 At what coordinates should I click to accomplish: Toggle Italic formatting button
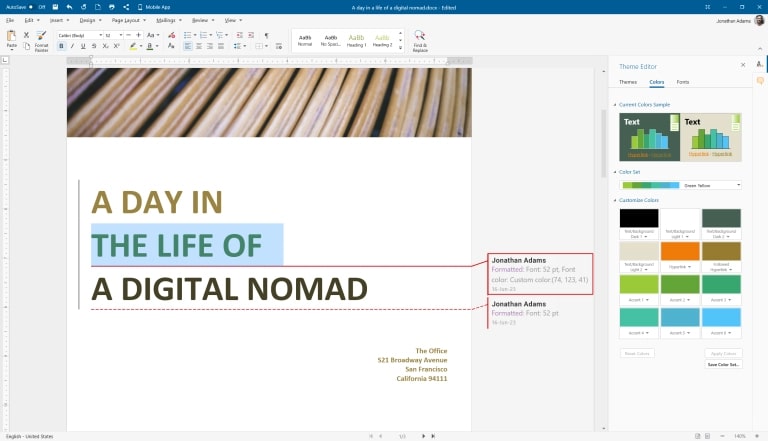(73, 46)
